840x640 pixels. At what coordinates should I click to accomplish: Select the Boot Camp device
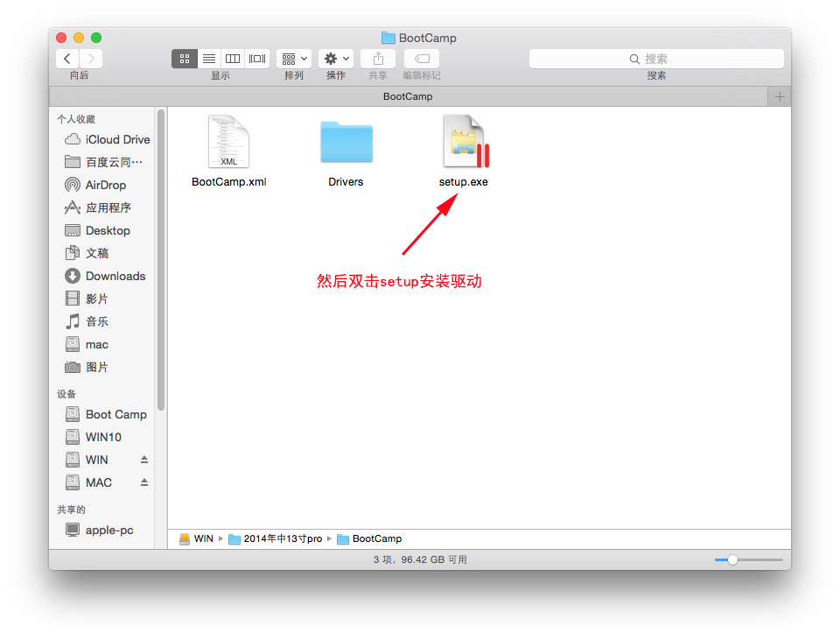106,414
